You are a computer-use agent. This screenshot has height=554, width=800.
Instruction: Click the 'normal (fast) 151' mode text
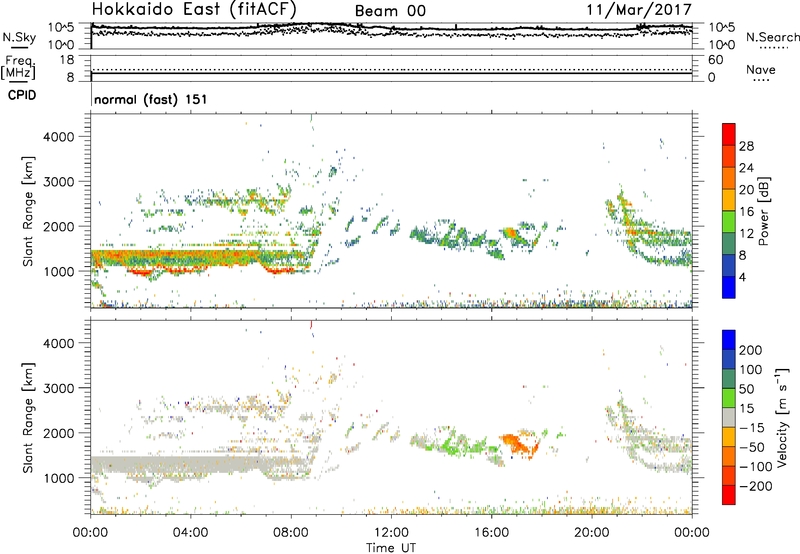pyautogui.click(x=151, y=99)
